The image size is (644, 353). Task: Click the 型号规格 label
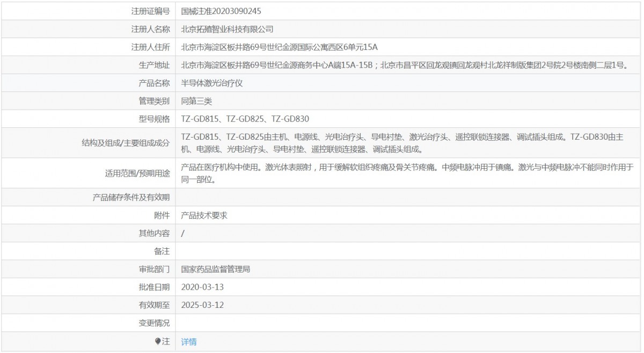click(x=154, y=119)
